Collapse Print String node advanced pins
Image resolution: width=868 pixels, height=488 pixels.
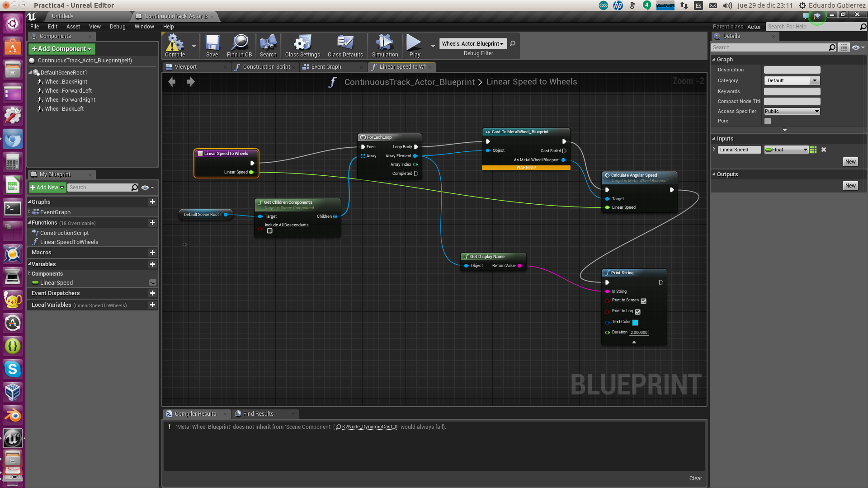(634, 342)
